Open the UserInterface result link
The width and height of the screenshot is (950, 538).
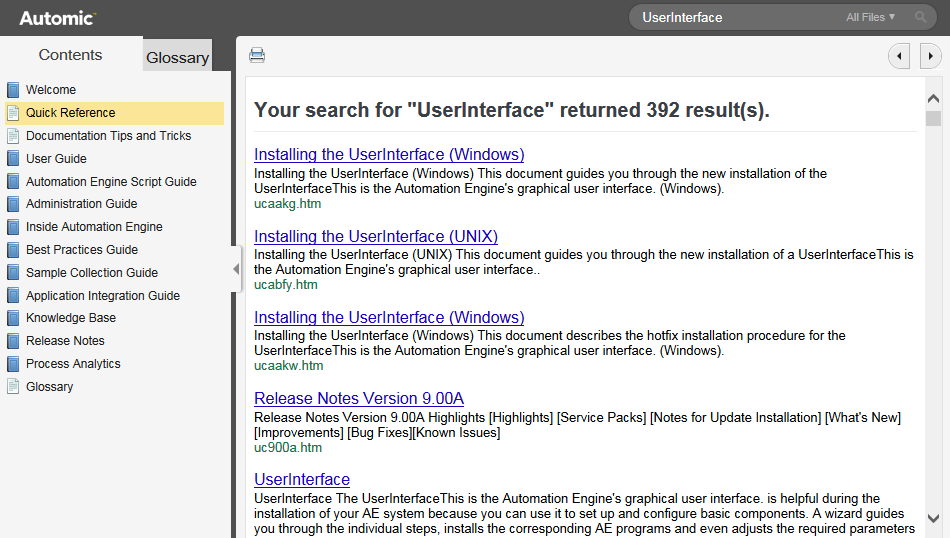pyautogui.click(x=302, y=480)
